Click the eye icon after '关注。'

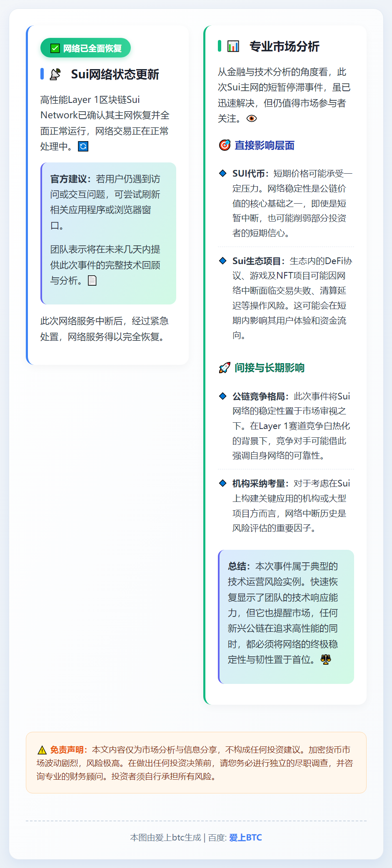tap(252, 118)
